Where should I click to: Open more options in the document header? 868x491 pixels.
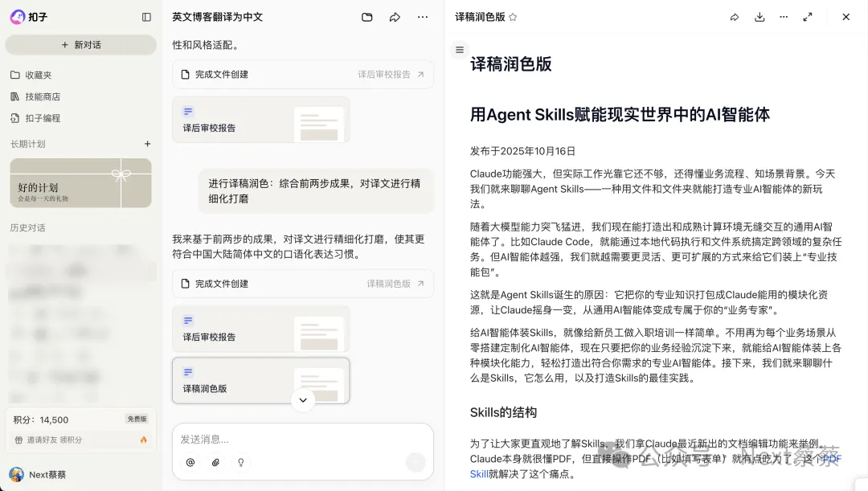(784, 17)
